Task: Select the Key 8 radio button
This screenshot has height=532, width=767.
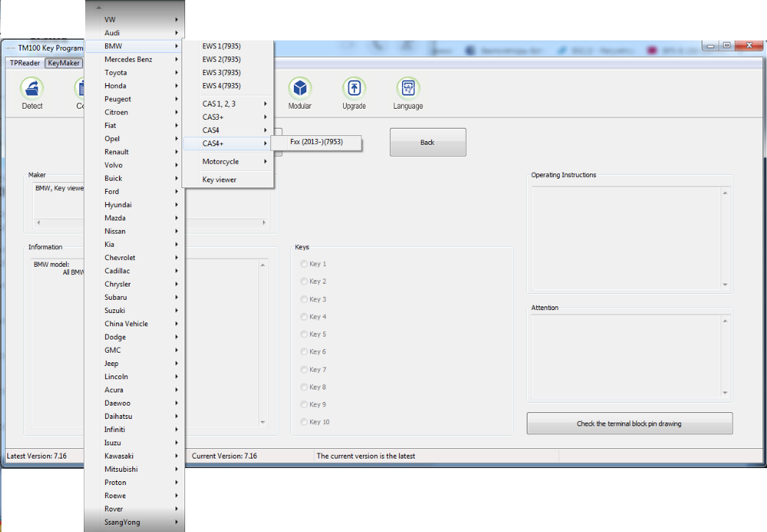Action: click(303, 387)
